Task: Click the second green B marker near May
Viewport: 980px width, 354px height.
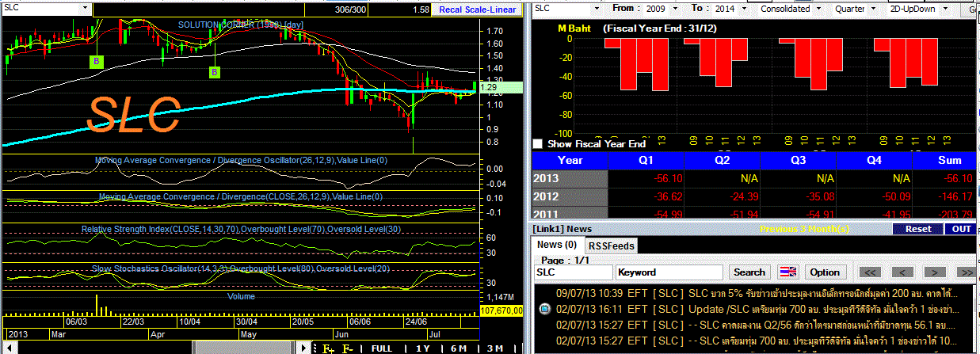Action: [214, 73]
